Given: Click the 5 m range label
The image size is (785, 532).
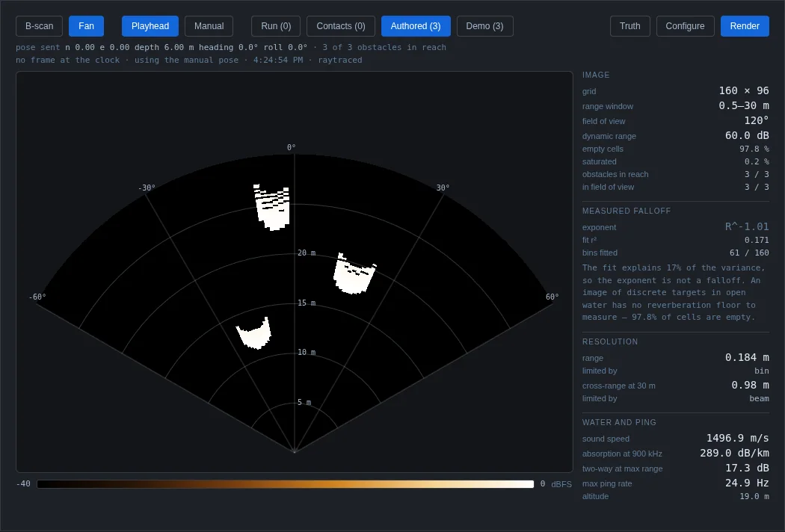Looking at the screenshot, I should (304, 403).
